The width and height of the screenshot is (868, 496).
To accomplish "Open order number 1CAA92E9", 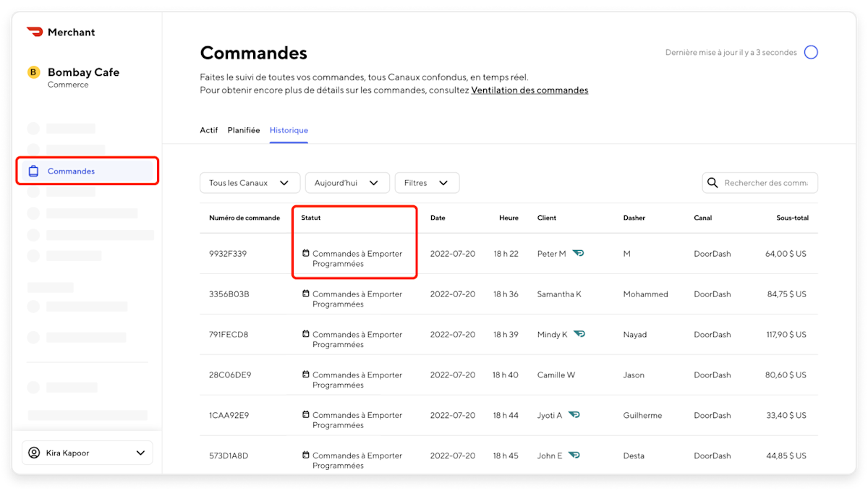I will (x=229, y=415).
